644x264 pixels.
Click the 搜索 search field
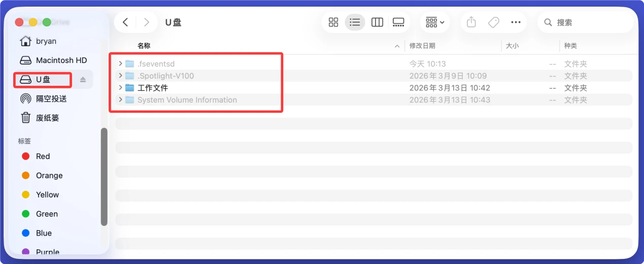click(586, 22)
